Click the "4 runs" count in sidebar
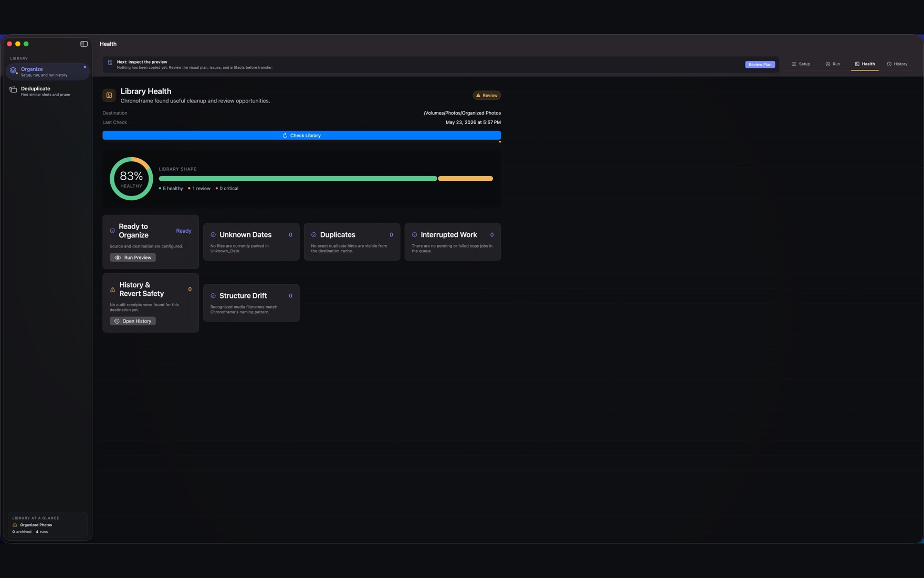Viewport: 924px width, 578px height. coord(41,532)
